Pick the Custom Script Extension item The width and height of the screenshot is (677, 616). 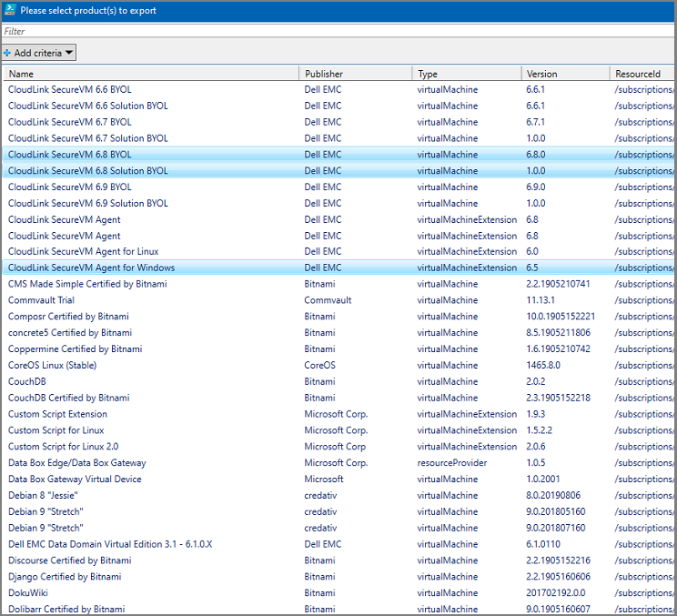coord(57,414)
